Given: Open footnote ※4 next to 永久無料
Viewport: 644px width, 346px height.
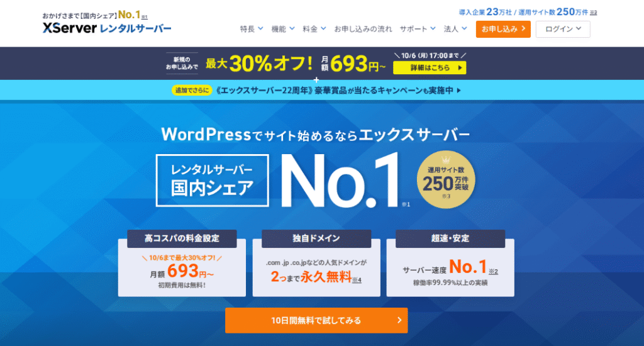Looking at the screenshot, I should (357, 280).
